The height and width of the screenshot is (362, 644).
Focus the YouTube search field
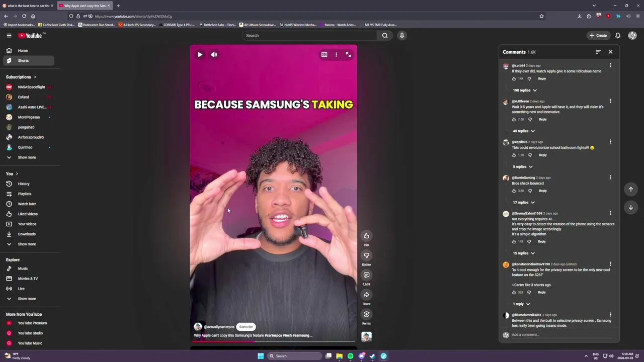pyautogui.click(x=309, y=35)
